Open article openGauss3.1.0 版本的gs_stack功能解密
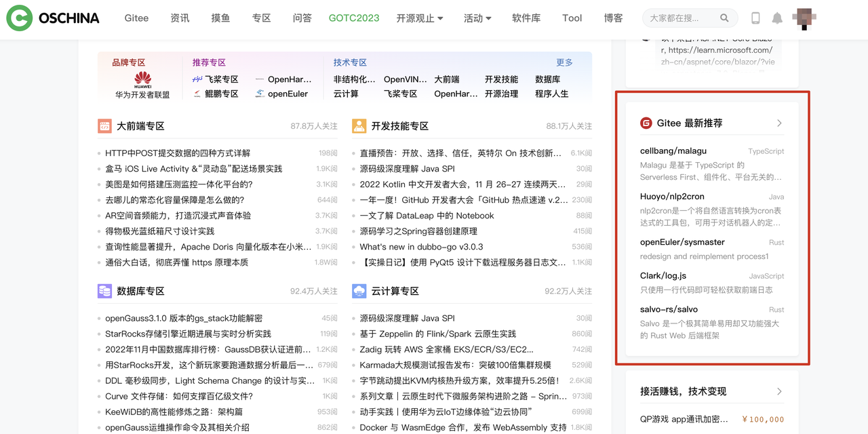Screen dimensions: 868x434 pyautogui.click(x=184, y=318)
